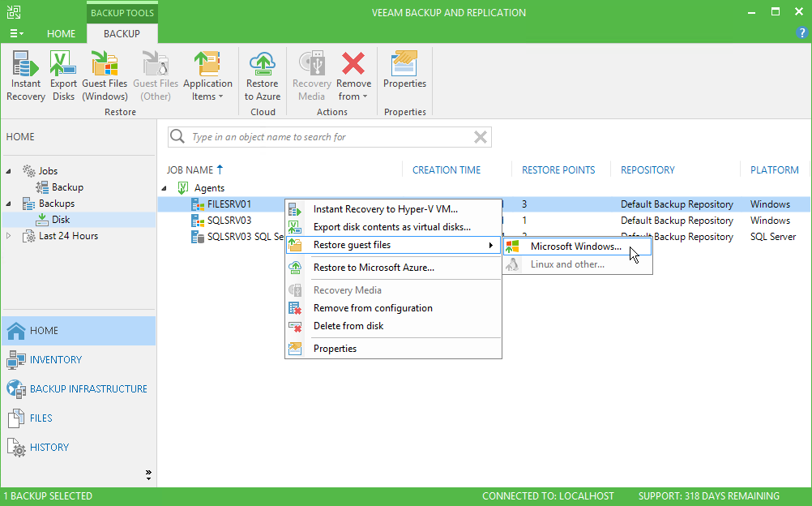Collapse the Backups tree node
Image resolution: width=812 pixels, height=506 pixels.
tap(8, 204)
